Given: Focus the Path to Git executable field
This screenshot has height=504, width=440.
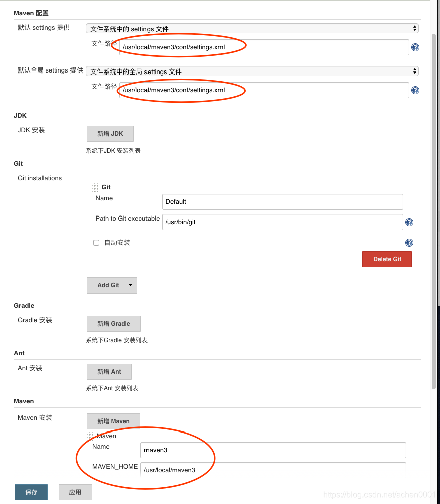Looking at the screenshot, I should [282, 222].
